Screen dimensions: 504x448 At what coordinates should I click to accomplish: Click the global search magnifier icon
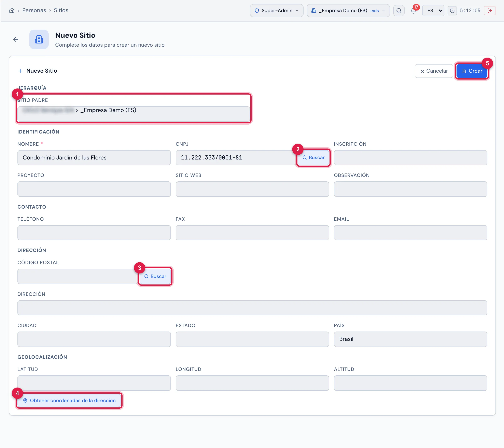(399, 11)
